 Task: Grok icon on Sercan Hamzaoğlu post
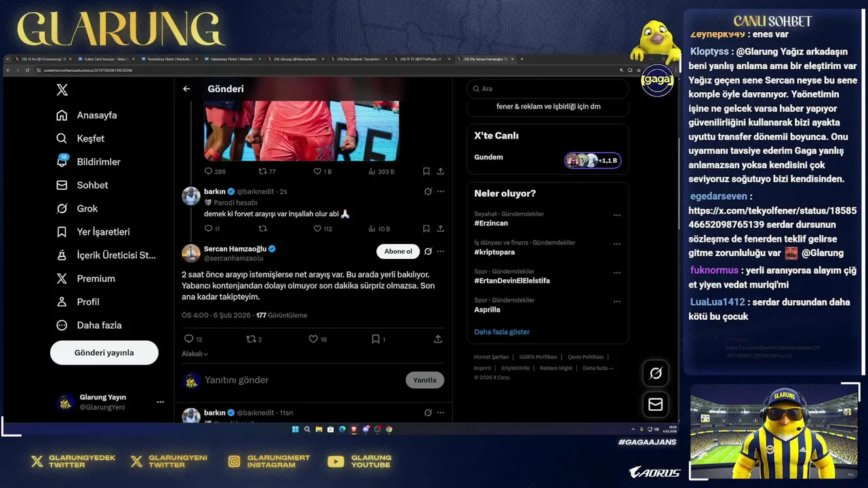[428, 251]
